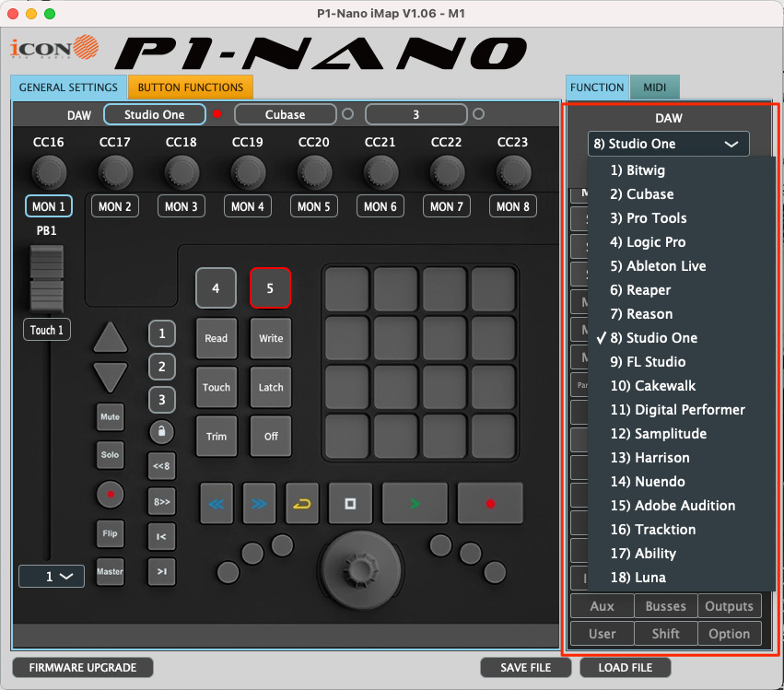The width and height of the screenshot is (784, 690).
Task: Toggle the yellow loop button
Action: tap(301, 504)
